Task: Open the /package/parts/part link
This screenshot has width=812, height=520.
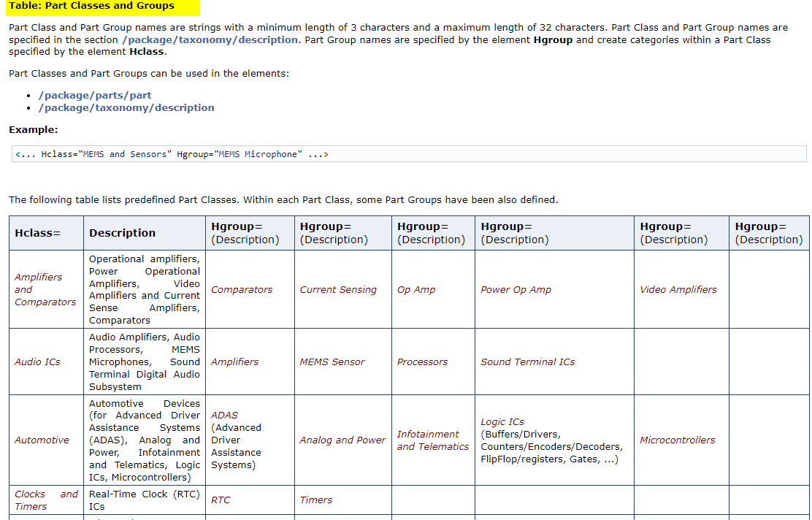Action: [95, 95]
